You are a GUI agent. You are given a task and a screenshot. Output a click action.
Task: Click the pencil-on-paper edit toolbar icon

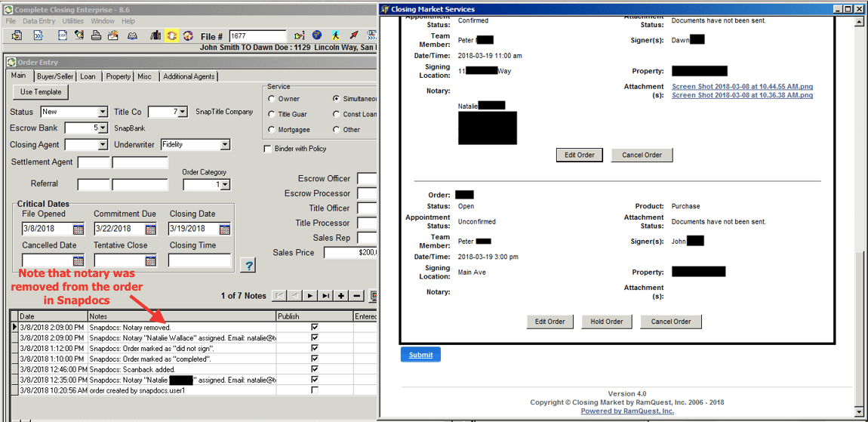(x=79, y=36)
